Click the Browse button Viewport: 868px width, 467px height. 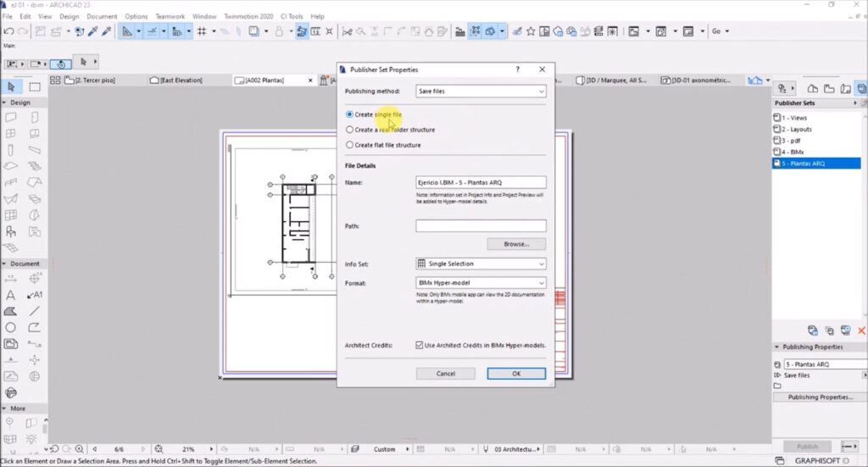516,244
